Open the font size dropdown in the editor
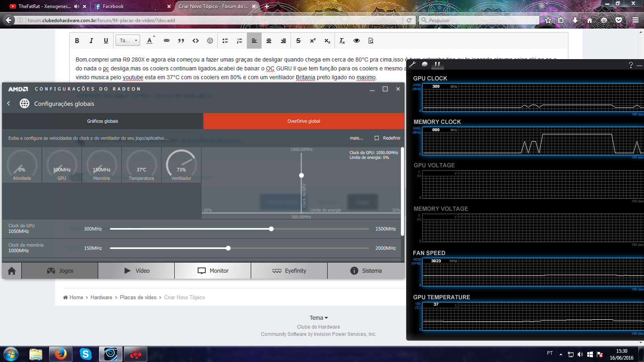This screenshot has width=644, height=362. [x=128, y=41]
